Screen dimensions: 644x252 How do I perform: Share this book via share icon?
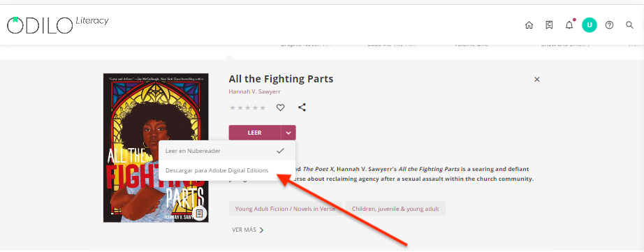(302, 108)
